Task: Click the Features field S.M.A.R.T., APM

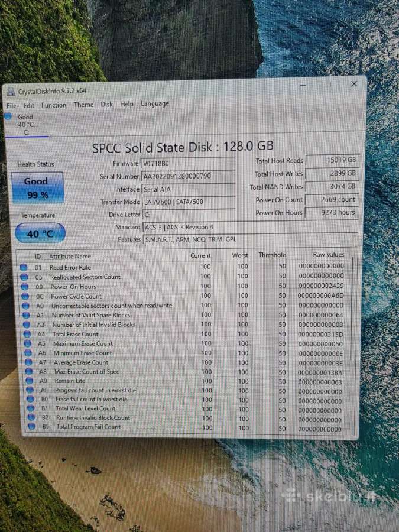Action: click(251, 239)
